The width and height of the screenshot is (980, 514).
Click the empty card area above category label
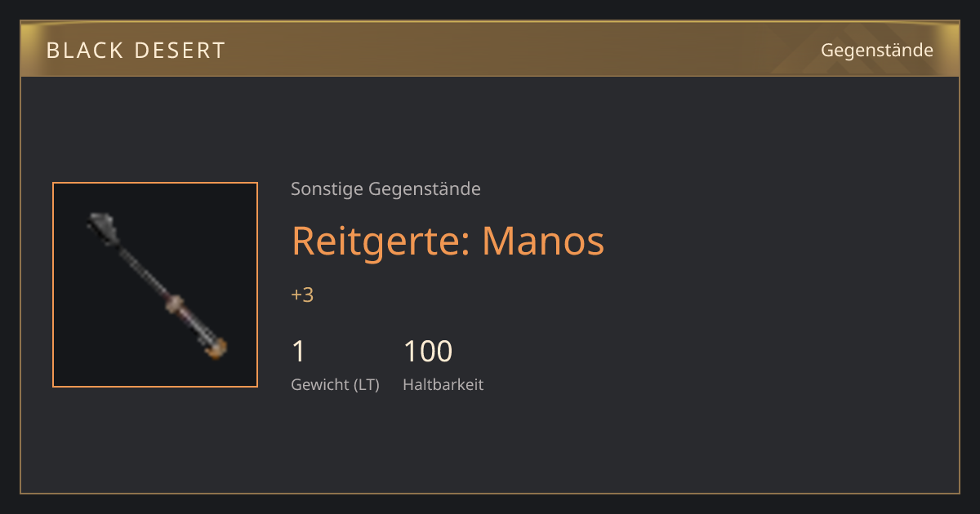coord(490,126)
